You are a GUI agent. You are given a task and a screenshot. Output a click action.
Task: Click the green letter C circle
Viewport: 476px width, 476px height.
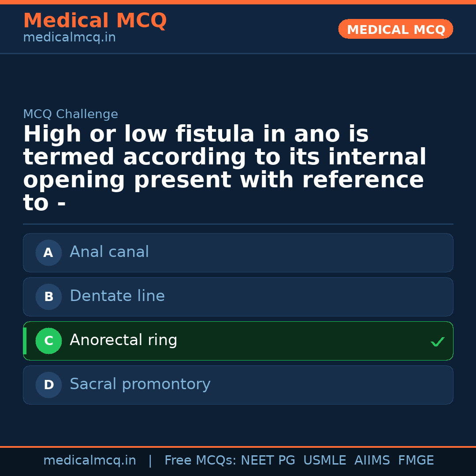(x=48, y=341)
